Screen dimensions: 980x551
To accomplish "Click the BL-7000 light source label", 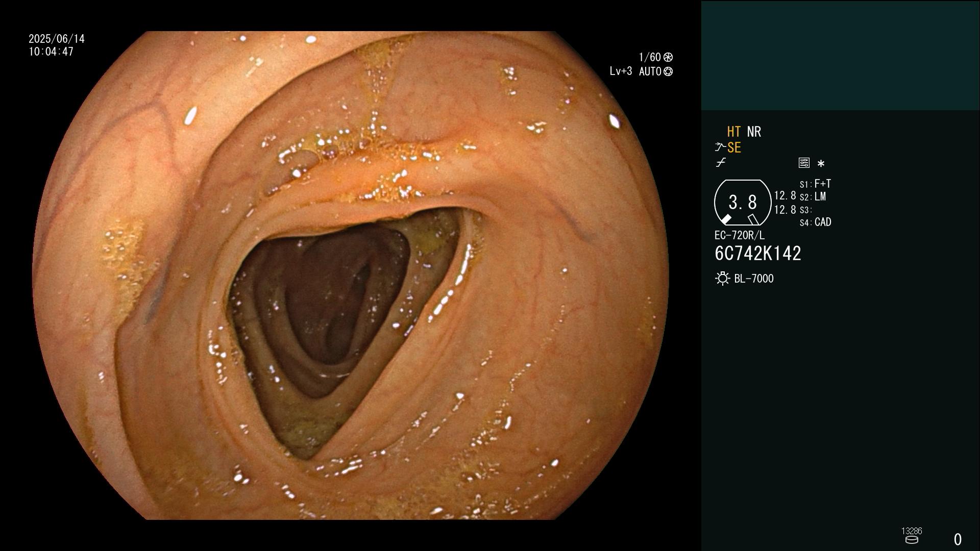I will [x=754, y=279].
